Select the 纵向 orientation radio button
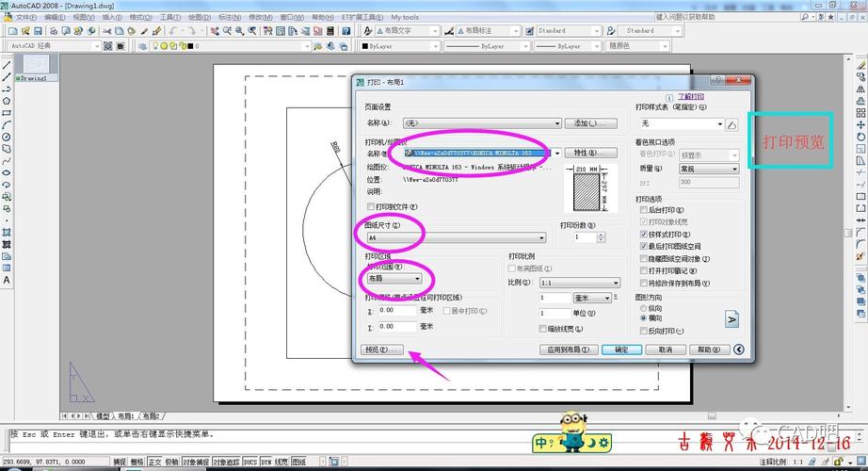868x471 pixels. click(x=643, y=307)
